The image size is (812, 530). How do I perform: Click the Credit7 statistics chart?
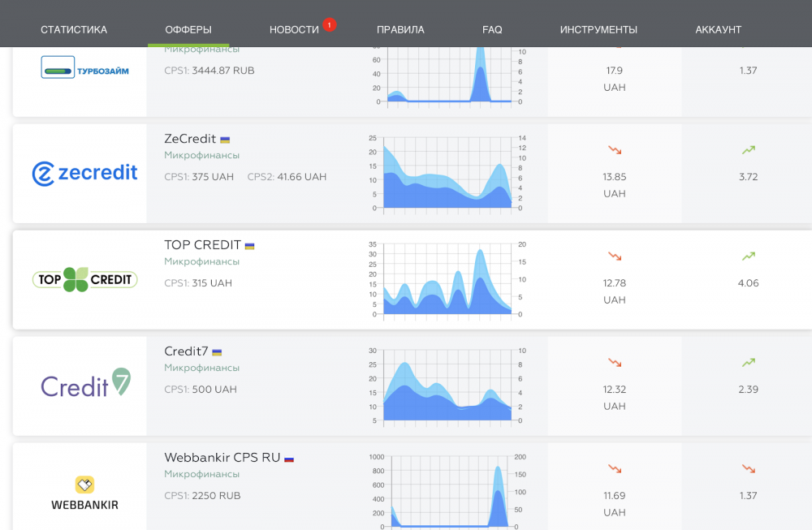coord(447,386)
